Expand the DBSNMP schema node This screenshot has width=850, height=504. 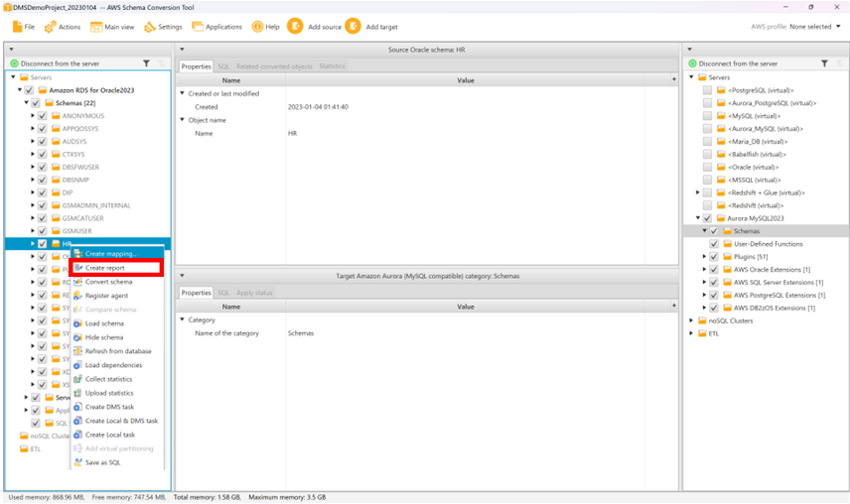[33, 180]
